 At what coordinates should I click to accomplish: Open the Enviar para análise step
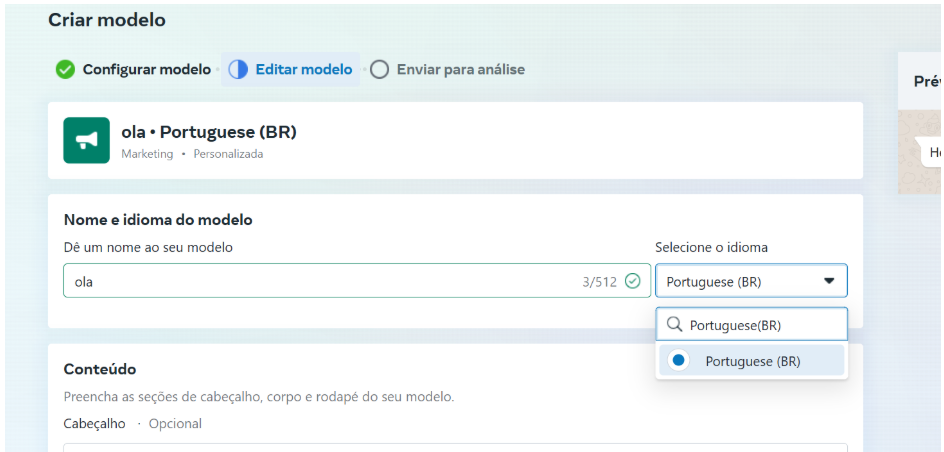(460, 69)
